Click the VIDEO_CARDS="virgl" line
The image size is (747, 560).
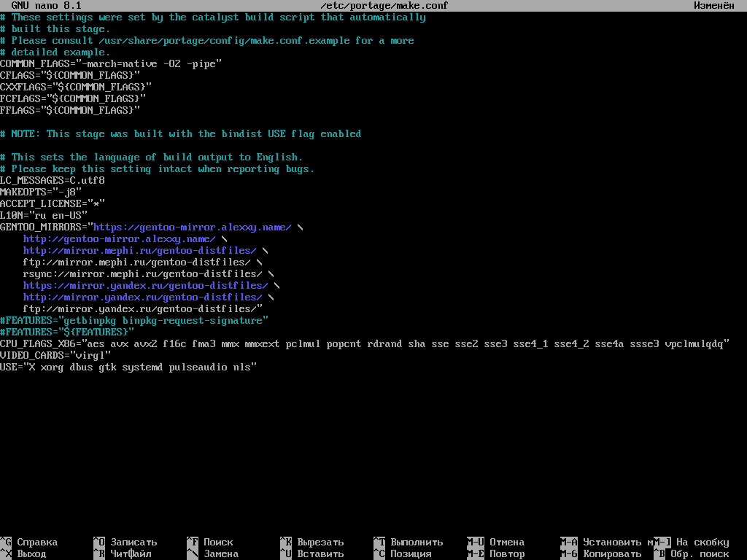[55, 355]
